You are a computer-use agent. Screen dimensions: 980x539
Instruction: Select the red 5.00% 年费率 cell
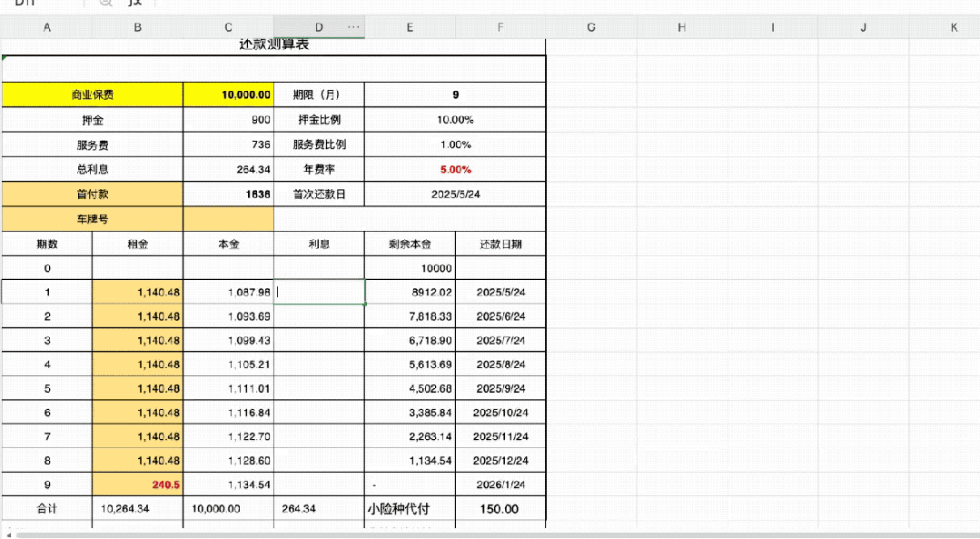point(455,169)
